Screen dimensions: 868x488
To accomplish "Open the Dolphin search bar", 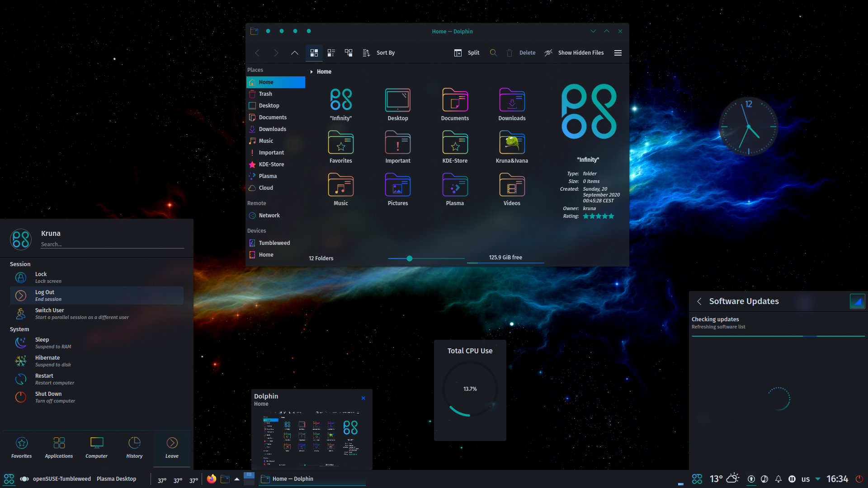I will pyautogui.click(x=493, y=53).
